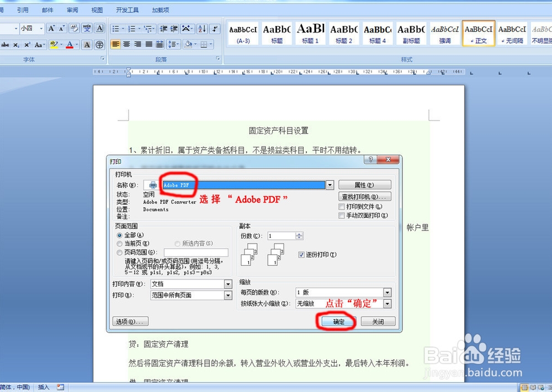Toggle strikethrough (abc) formatting
This screenshot has height=392, width=552.
pyautogui.click(x=6, y=45)
